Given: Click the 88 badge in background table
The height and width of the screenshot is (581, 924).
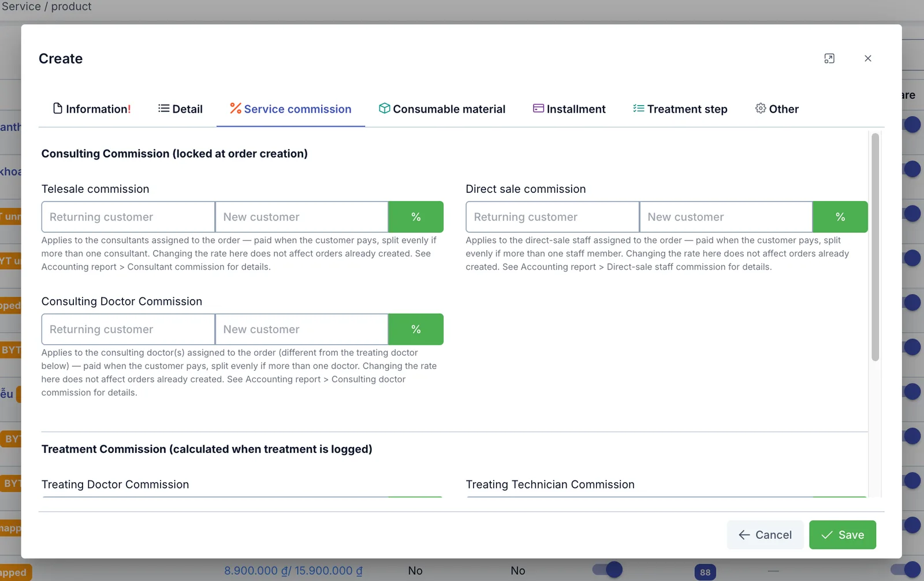Looking at the screenshot, I should pos(705,572).
